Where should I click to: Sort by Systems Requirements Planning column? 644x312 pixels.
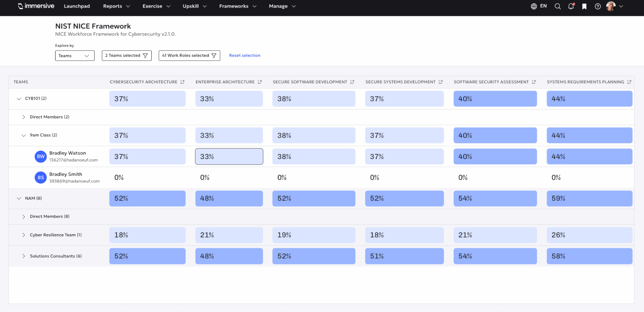click(629, 82)
